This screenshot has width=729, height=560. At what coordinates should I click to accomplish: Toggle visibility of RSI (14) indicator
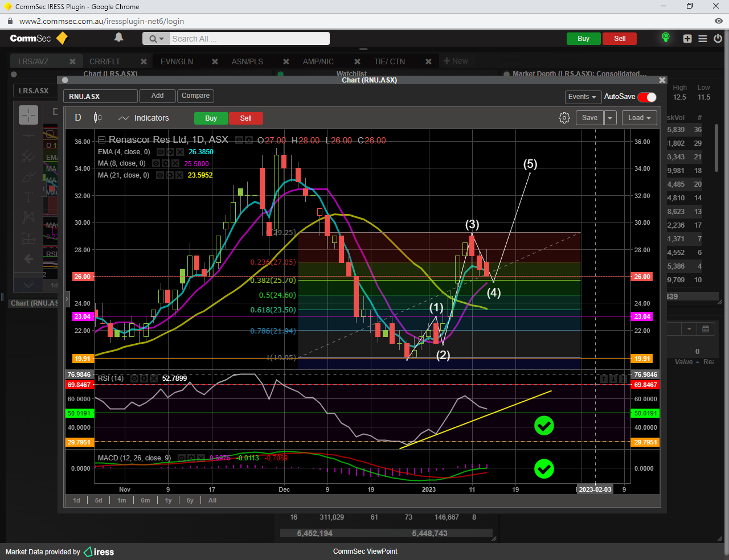click(x=134, y=378)
